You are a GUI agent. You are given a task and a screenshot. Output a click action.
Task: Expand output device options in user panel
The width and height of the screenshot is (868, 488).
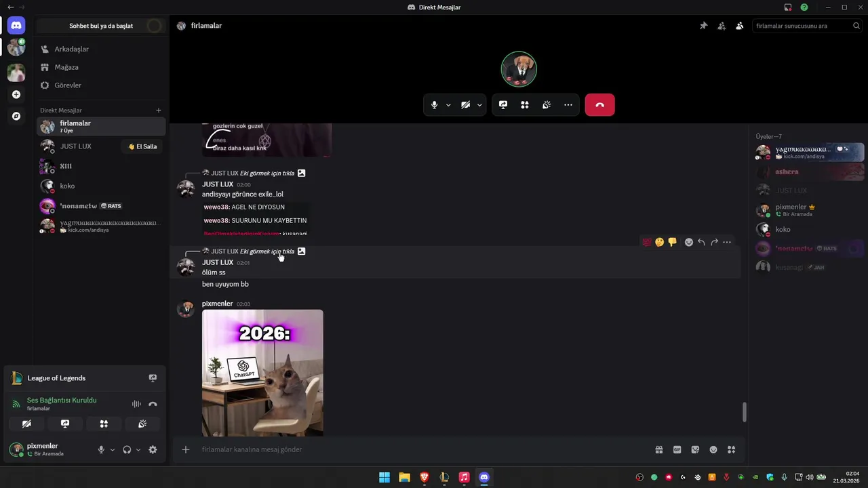[x=138, y=449]
